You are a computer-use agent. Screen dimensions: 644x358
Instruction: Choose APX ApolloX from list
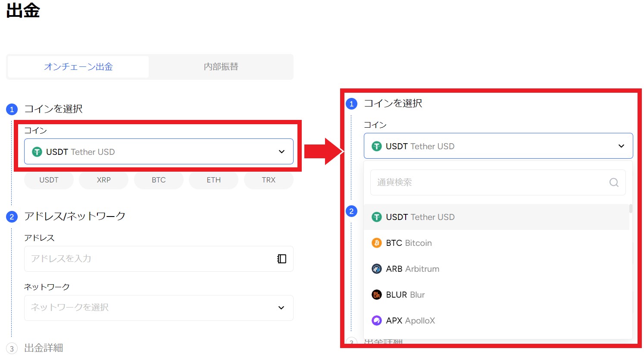pyautogui.click(x=497, y=320)
